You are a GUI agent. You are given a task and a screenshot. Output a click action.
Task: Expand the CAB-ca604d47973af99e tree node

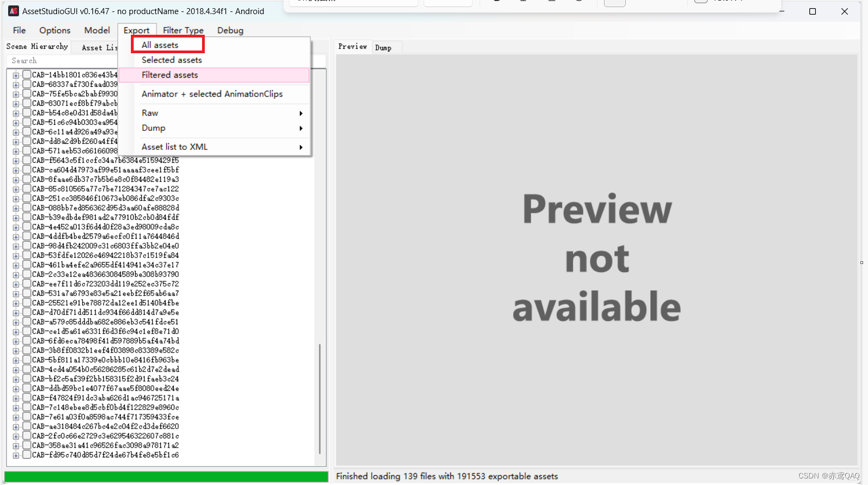pos(16,170)
